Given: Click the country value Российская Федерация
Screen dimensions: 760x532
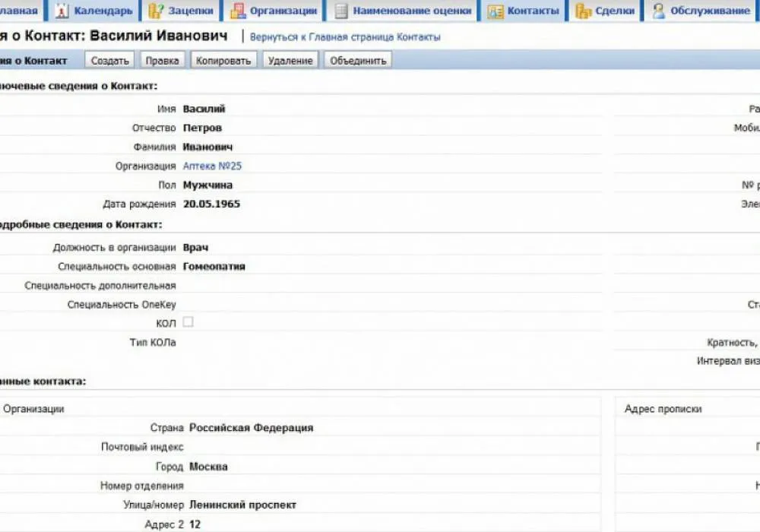Looking at the screenshot, I should [x=252, y=428].
